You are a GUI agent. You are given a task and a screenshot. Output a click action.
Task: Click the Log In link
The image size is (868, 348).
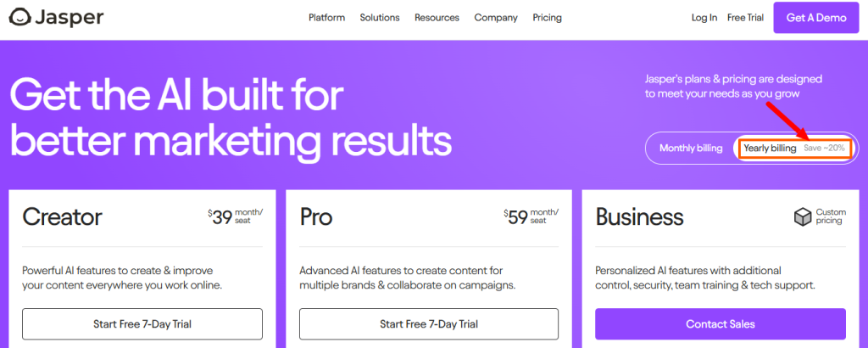pyautogui.click(x=704, y=18)
